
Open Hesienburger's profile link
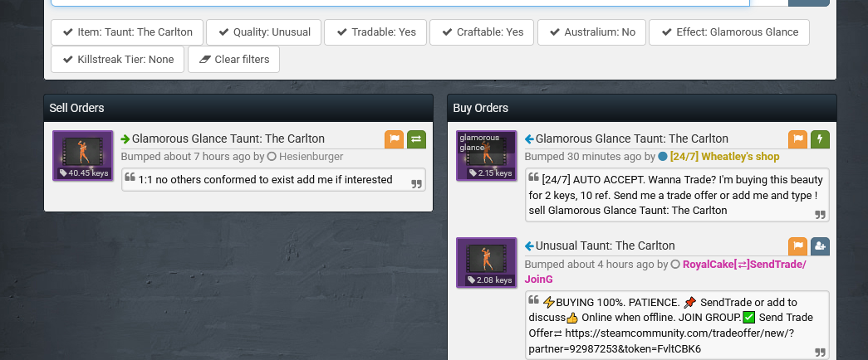click(x=311, y=157)
